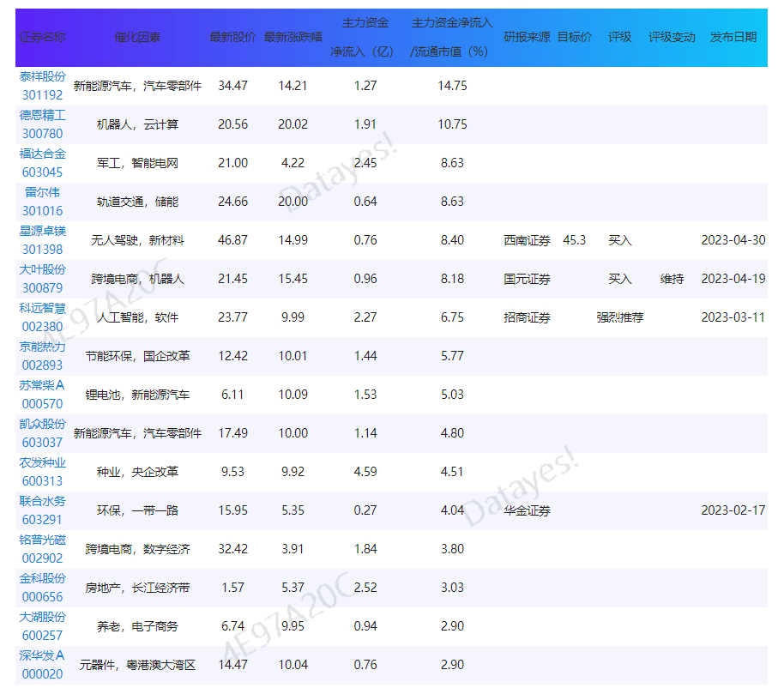Click the date 2023-02-17

coord(733,510)
